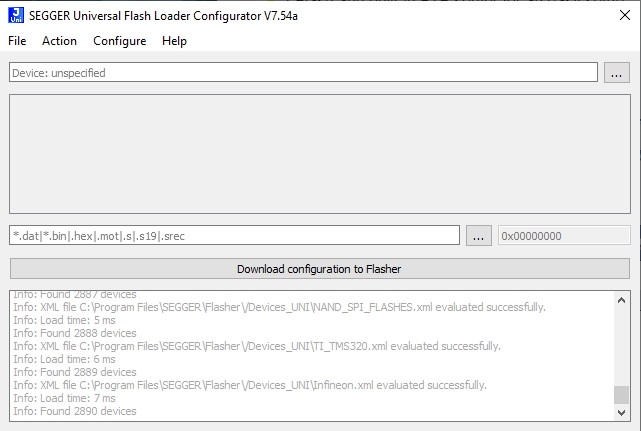The width and height of the screenshot is (641, 431).
Task: Close the Configurator window
Action: point(625,16)
